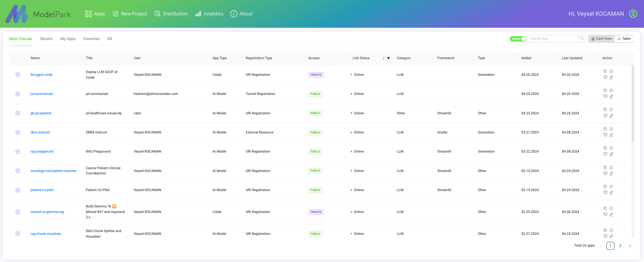This screenshot has height=262, width=644.
Task: Open Apps in top navigation
Action: tap(95, 14)
